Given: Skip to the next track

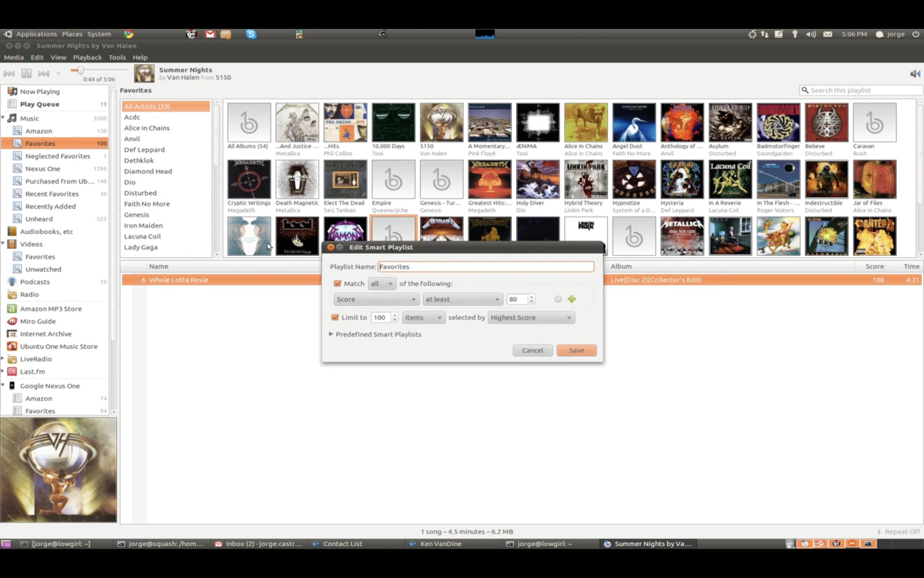Looking at the screenshot, I should 44,73.
